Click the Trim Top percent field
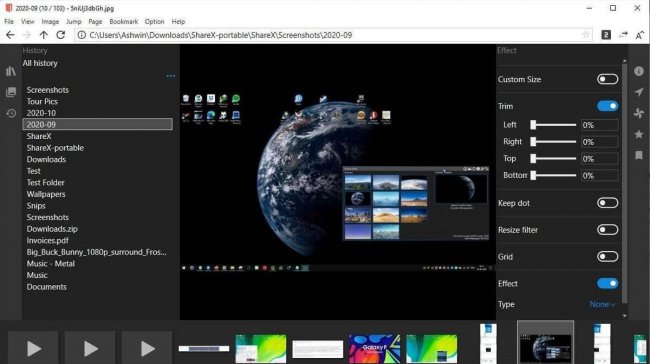 [x=599, y=159]
